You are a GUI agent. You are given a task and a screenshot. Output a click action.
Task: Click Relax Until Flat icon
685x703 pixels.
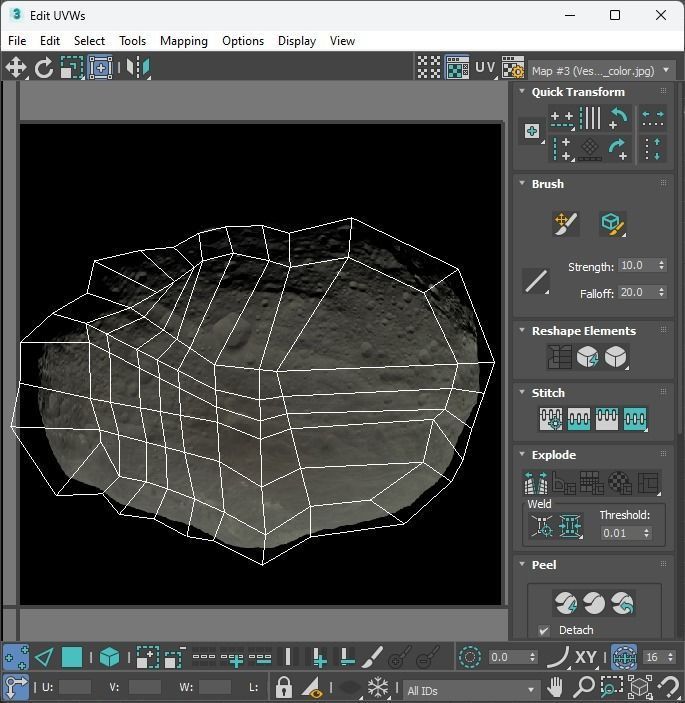point(588,357)
